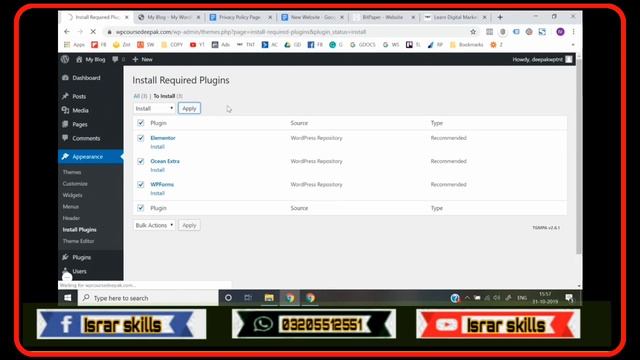Image resolution: width=640 pixels, height=360 pixels.
Task: Uncheck the WPForms plugin checkbox
Action: (141, 184)
